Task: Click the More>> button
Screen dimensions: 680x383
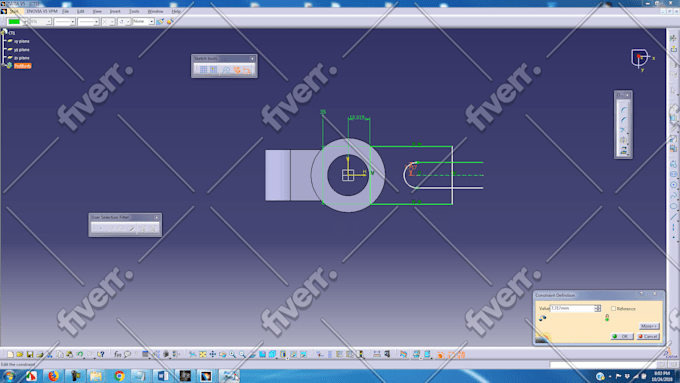Action: pos(649,326)
